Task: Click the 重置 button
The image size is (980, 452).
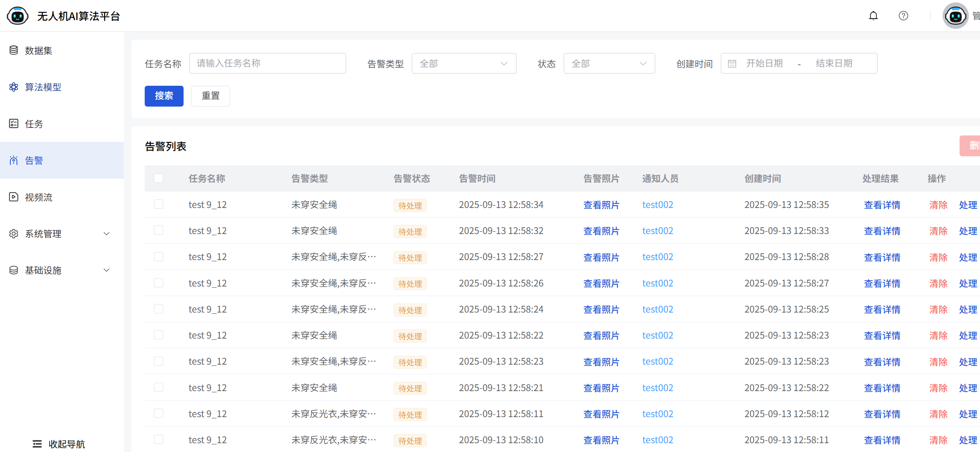Action: point(210,96)
